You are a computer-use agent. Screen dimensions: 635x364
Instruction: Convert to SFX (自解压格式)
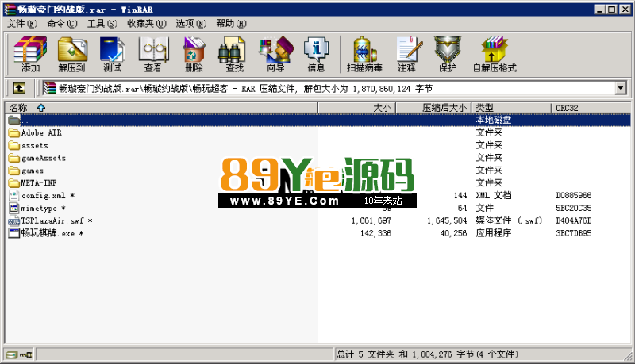tap(495, 54)
